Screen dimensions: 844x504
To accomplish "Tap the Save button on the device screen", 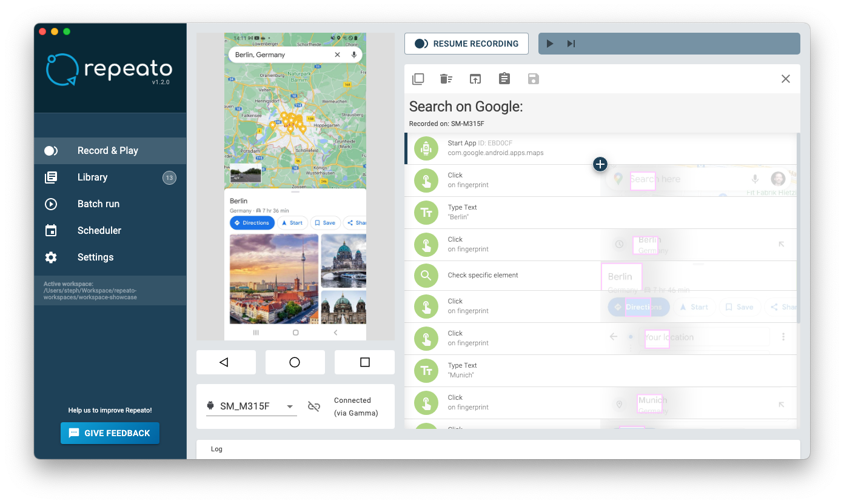I will click(x=325, y=223).
